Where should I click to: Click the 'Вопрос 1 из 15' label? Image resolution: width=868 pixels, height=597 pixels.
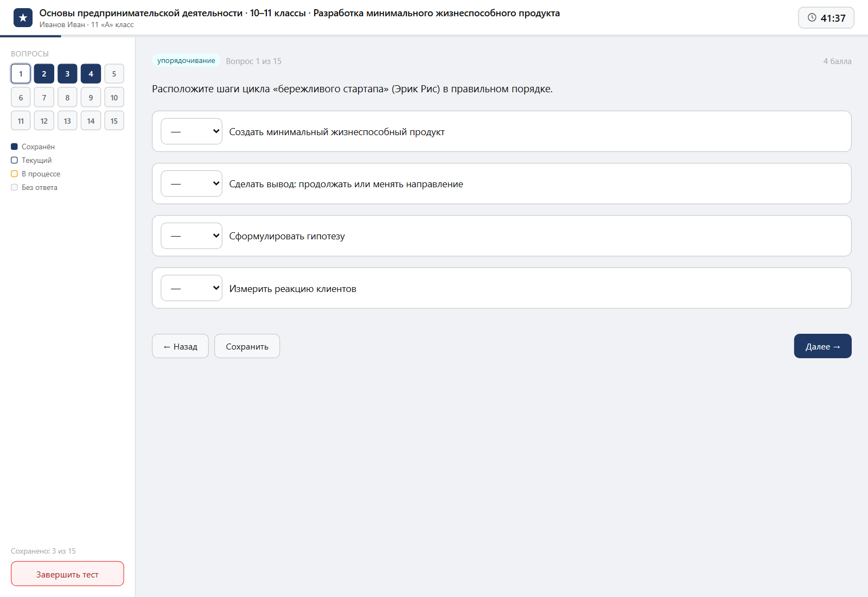click(254, 61)
